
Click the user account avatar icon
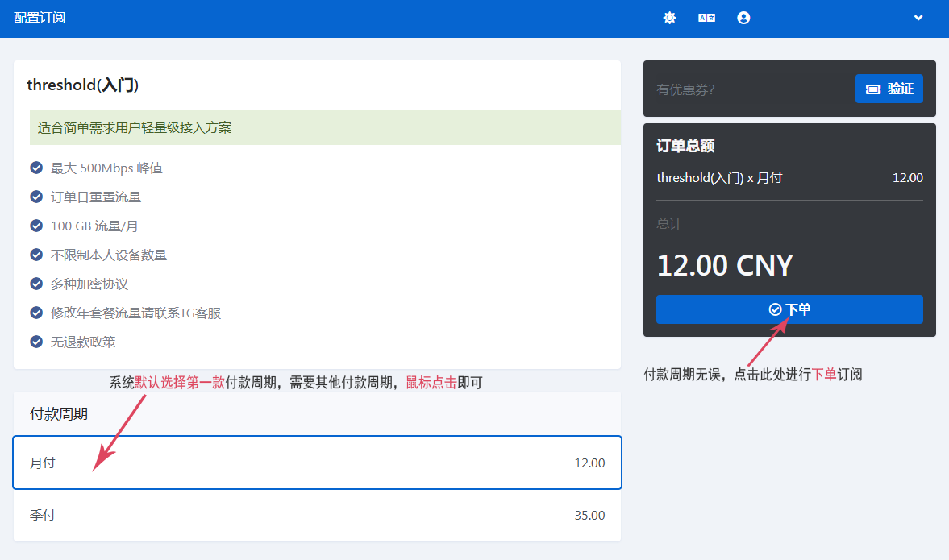click(x=743, y=18)
